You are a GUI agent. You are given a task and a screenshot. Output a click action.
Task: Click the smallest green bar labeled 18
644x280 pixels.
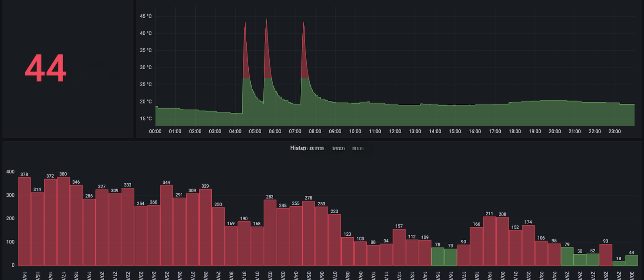(x=619, y=263)
